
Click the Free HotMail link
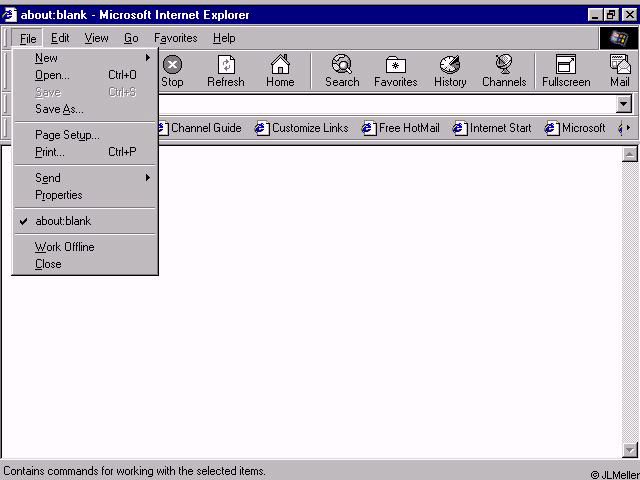point(400,128)
